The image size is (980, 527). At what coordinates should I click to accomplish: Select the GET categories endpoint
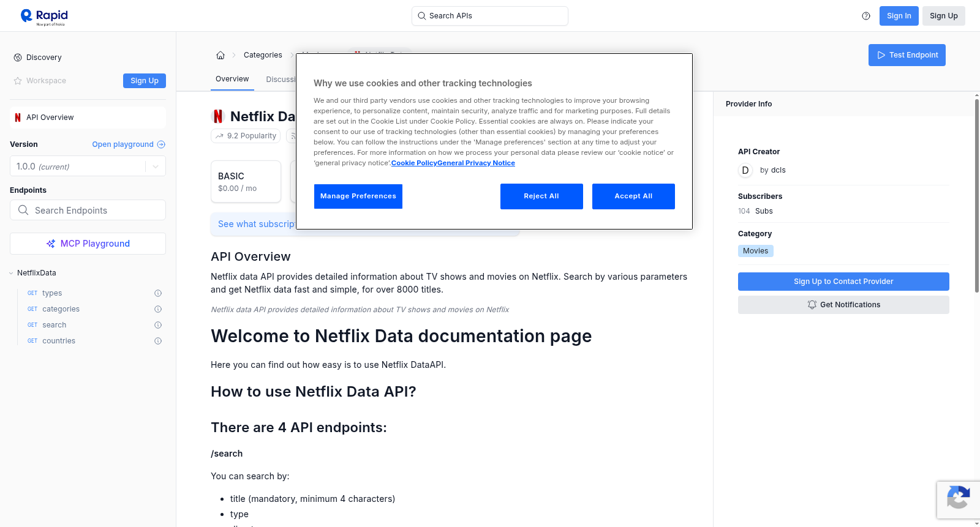pyautogui.click(x=53, y=309)
